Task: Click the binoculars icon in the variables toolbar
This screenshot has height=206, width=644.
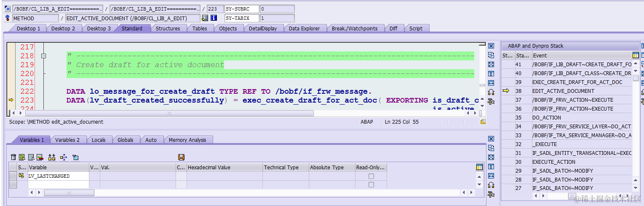Action: coord(52,157)
